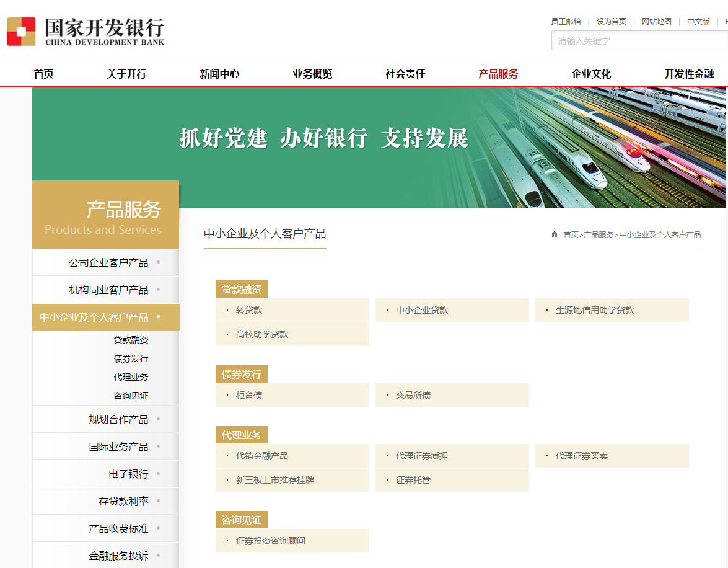
Task: Select 债券发行 sidebar sub-item
Action: pyautogui.click(x=131, y=358)
